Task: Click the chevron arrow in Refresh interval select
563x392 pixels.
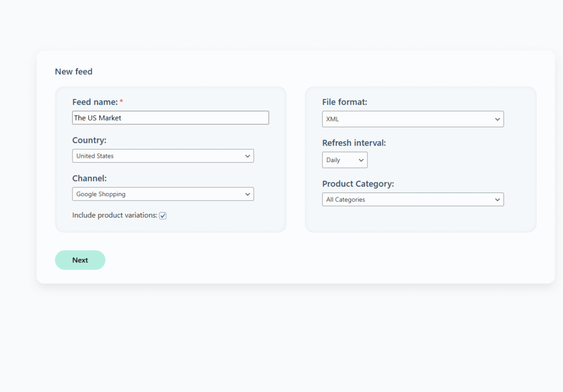Action: (361, 160)
